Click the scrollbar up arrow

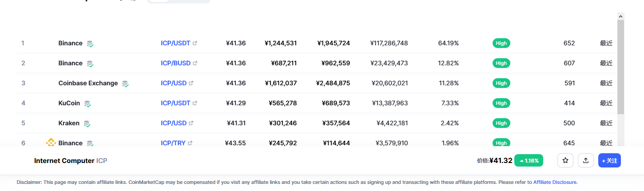(x=620, y=16)
